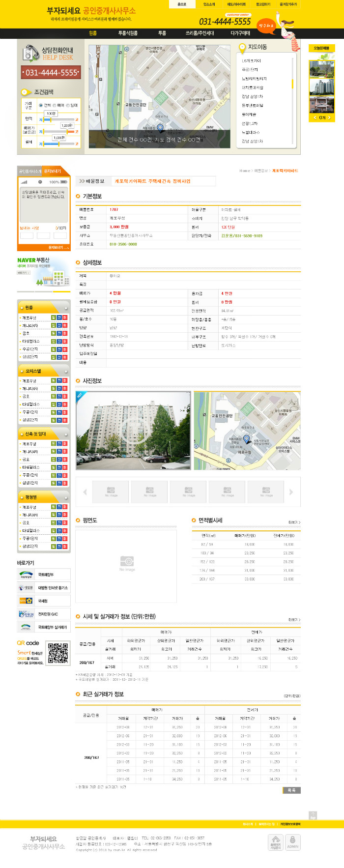Open the apartment building photo
This screenshot has height=868, width=344.
pyautogui.click(x=133, y=431)
